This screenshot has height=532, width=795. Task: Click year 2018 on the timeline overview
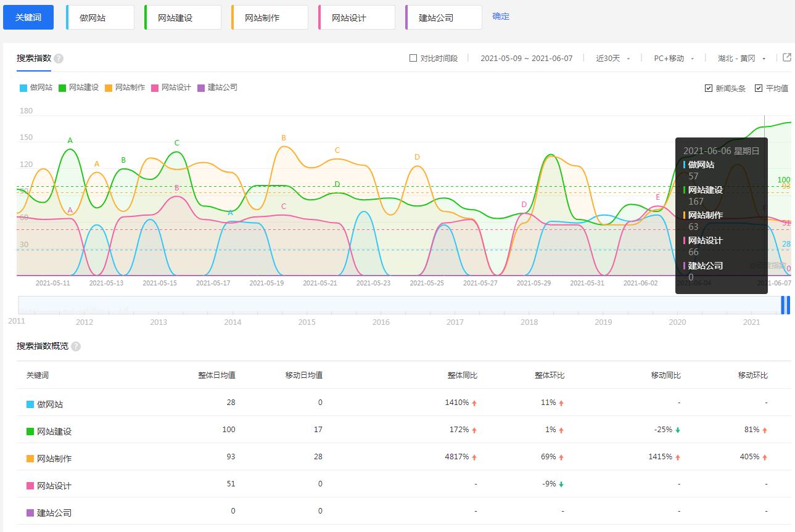tap(529, 322)
